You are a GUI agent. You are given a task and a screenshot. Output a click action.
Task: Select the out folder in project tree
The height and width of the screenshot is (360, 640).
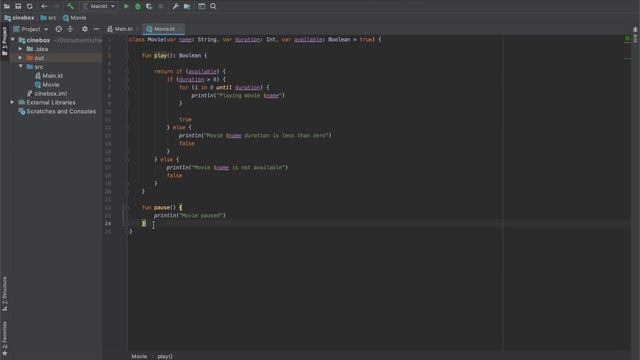(x=35, y=58)
